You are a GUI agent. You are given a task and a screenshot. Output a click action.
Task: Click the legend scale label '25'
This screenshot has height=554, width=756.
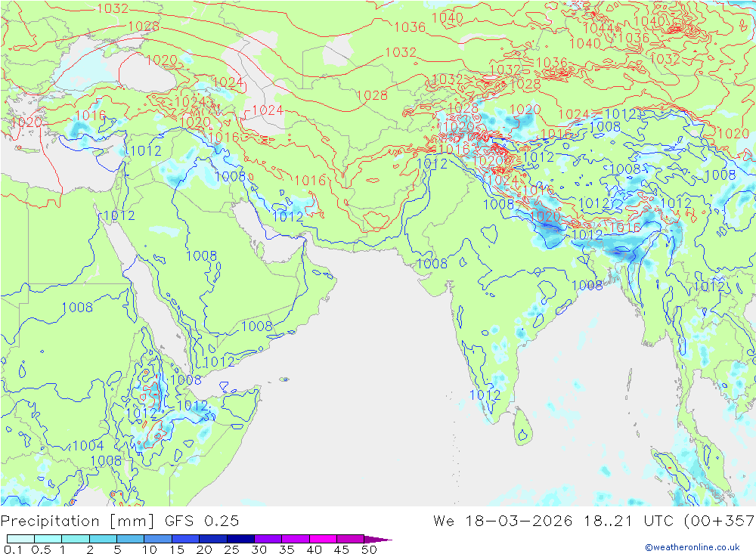232,549
